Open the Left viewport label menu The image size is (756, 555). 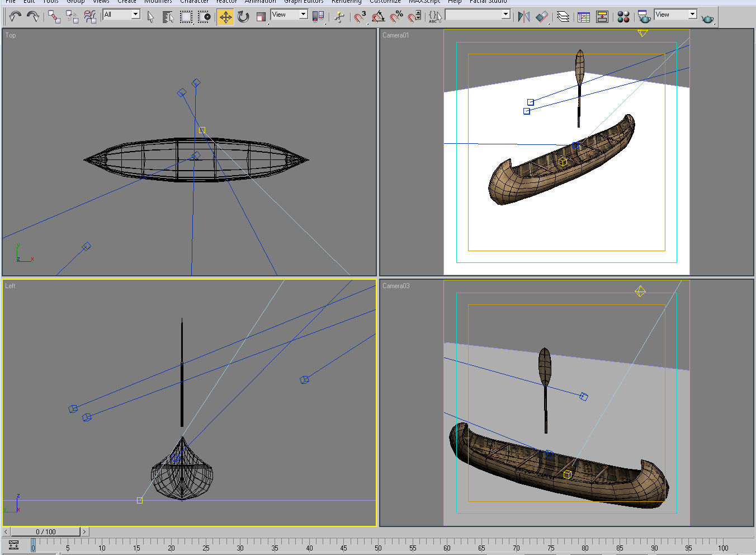click(x=10, y=286)
